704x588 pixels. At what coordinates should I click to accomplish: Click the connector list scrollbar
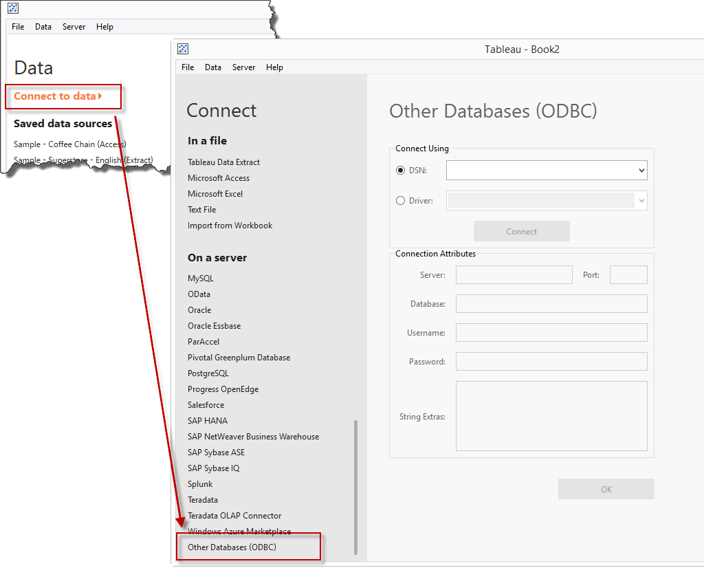(355, 487)
